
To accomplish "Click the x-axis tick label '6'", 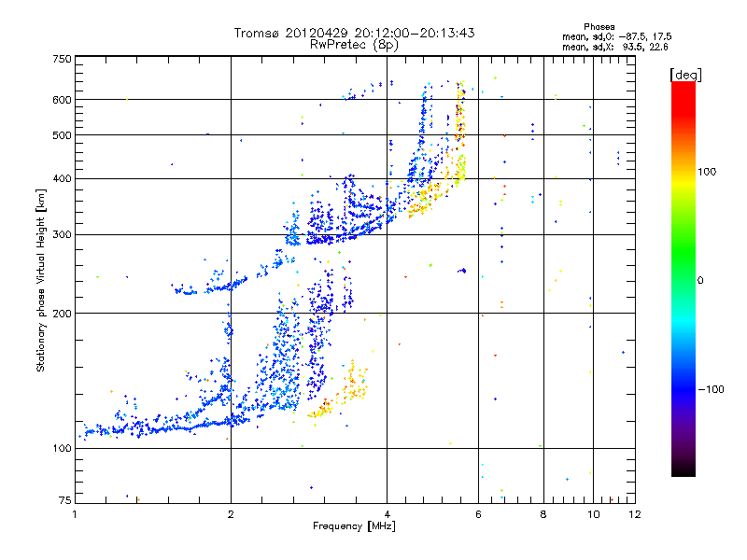I will click(478, 514).
